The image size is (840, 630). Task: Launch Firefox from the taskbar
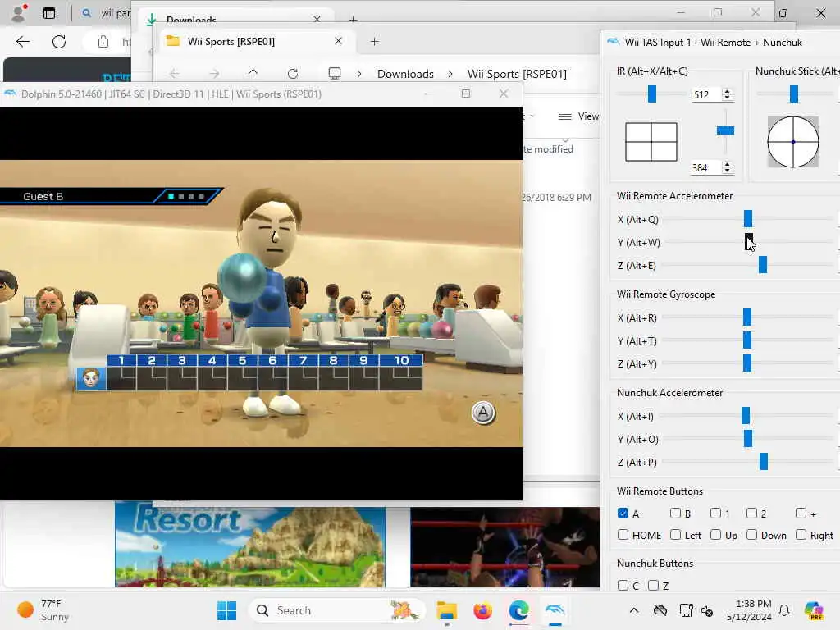[x=482, y=610]
